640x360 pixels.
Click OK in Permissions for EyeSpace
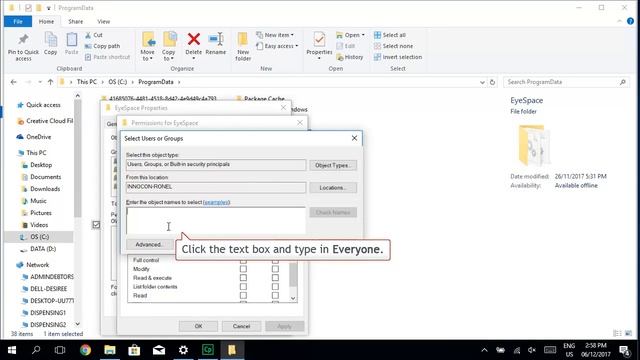click(x=198, y=326)
